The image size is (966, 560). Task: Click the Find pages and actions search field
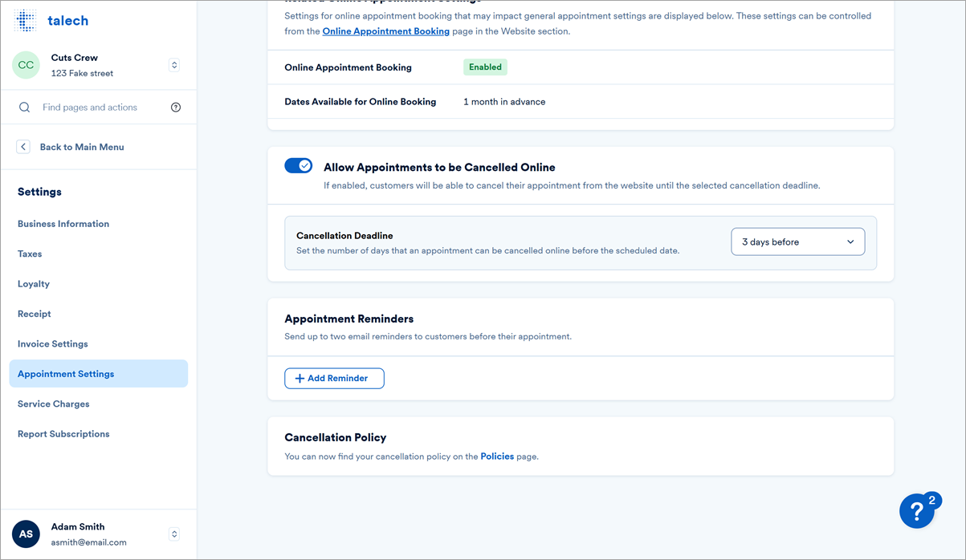pos(88,107)
